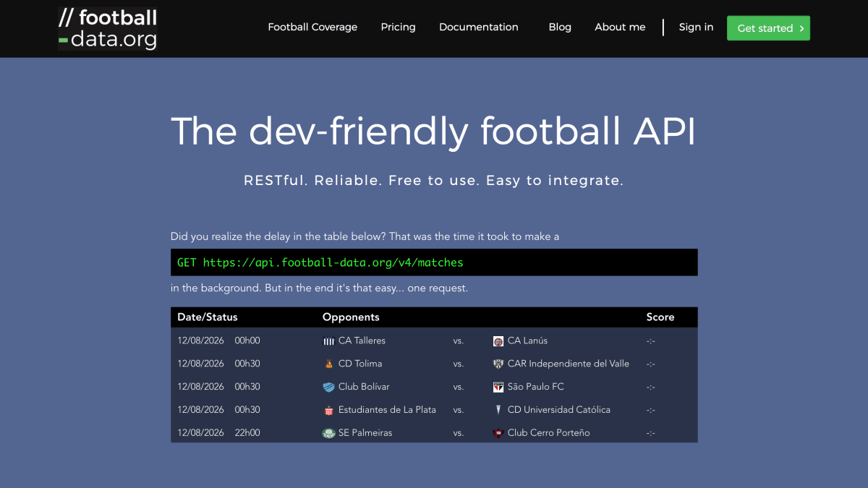868x488 pixels.
Task: Click the CAR Independiente del Valle crest
Action: 498,364
